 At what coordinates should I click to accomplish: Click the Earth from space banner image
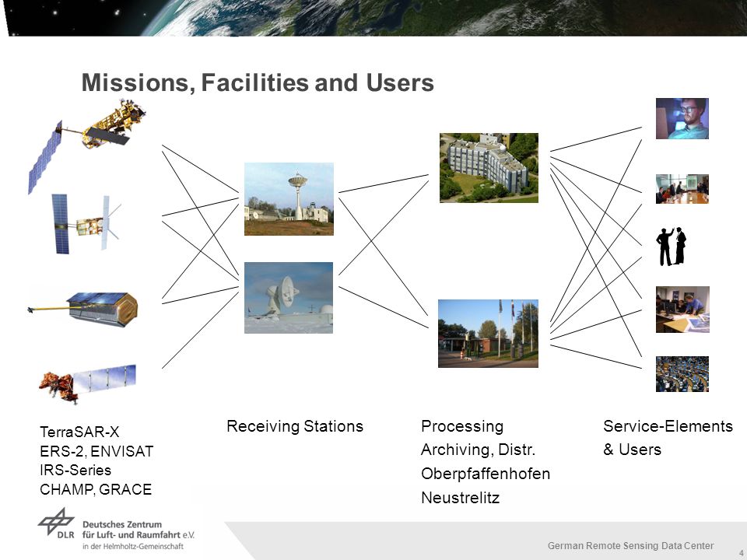377,18
